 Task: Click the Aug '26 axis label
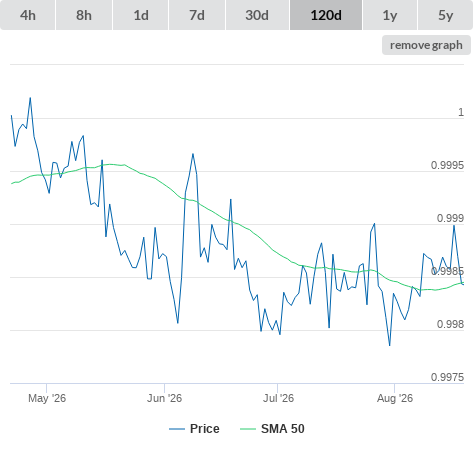(395, 398)
